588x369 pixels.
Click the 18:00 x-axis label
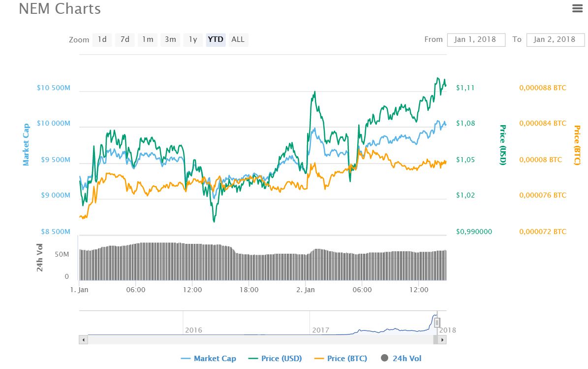[249, 290]
